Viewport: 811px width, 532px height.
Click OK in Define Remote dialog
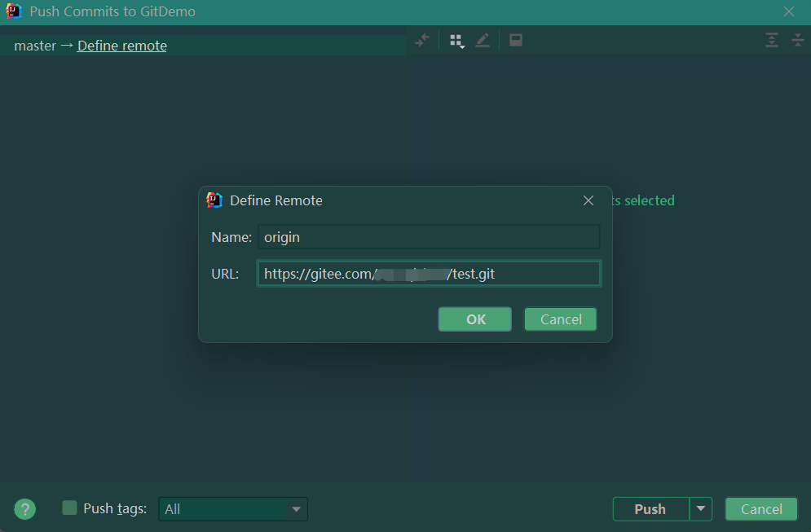[475, 319]
